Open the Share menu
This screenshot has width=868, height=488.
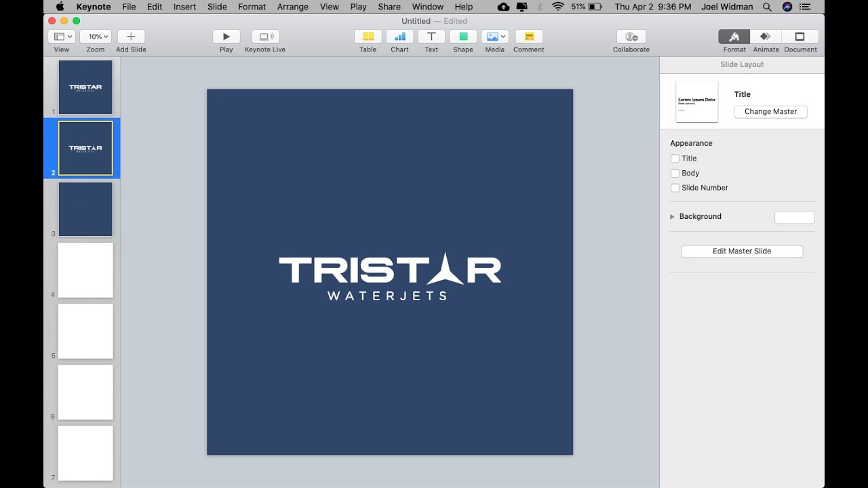pos(389,7)
